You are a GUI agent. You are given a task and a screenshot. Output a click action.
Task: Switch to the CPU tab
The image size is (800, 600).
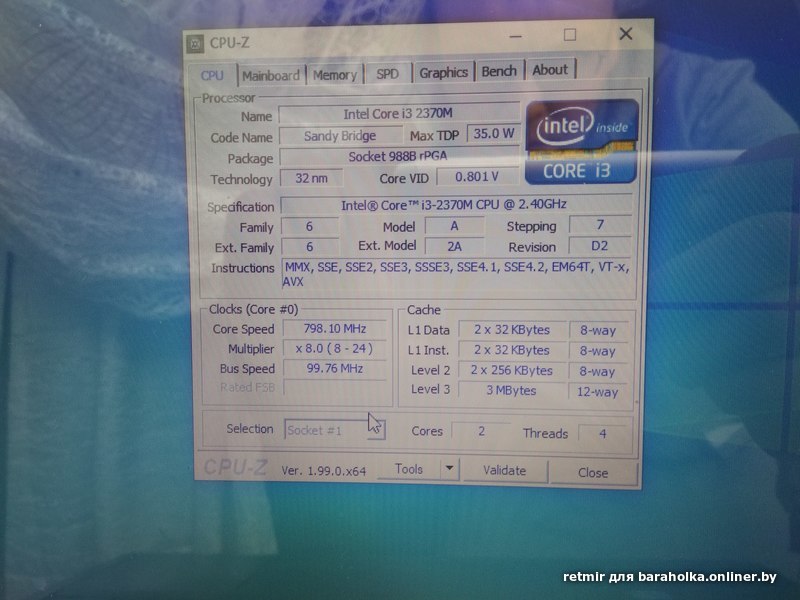click(x=212, y=76)
